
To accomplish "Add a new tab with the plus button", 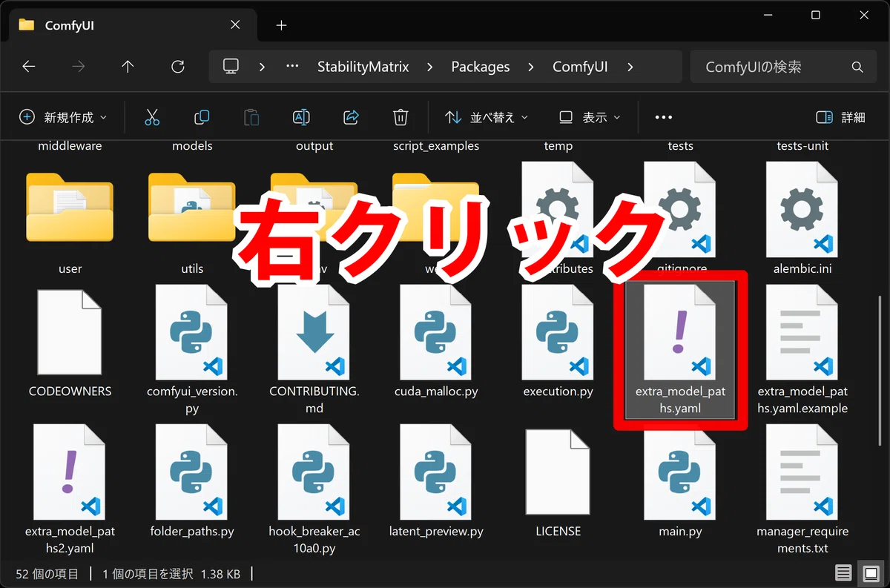I will [x=281, y=25].
